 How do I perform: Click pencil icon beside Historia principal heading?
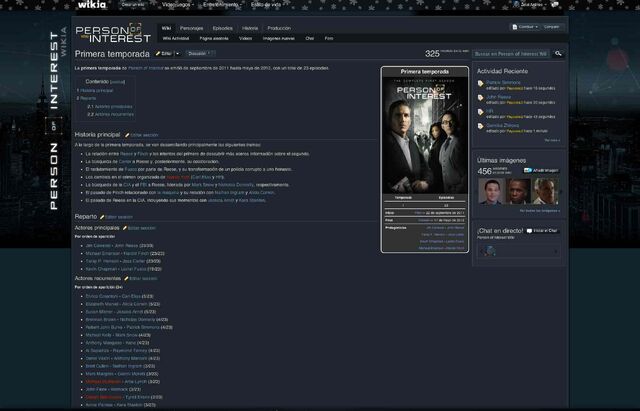coord(127,135)
